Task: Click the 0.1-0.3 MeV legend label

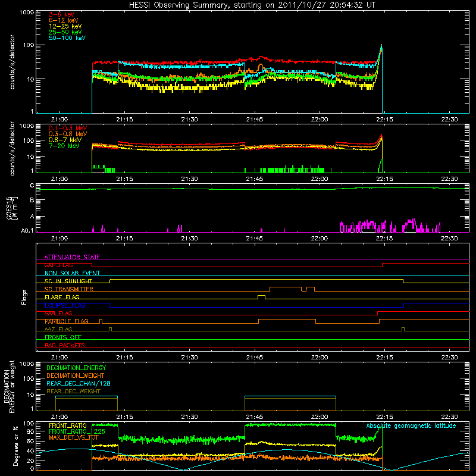Action: tap(68, 128)
